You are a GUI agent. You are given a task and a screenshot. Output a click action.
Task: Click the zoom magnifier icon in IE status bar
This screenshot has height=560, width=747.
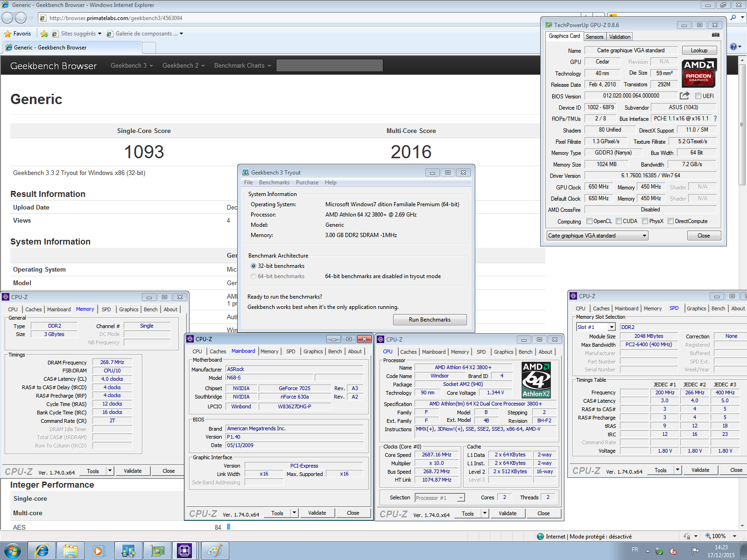(708, 536)
